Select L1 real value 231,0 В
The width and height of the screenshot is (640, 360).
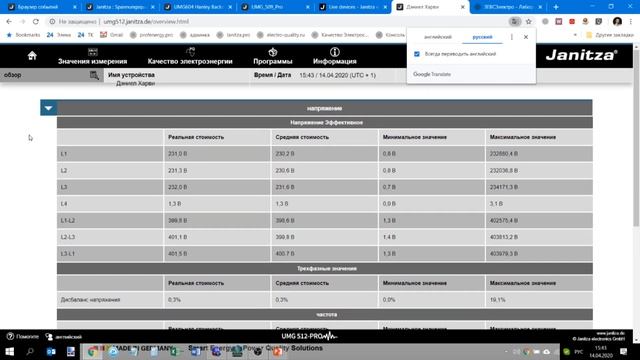point(178,154)
